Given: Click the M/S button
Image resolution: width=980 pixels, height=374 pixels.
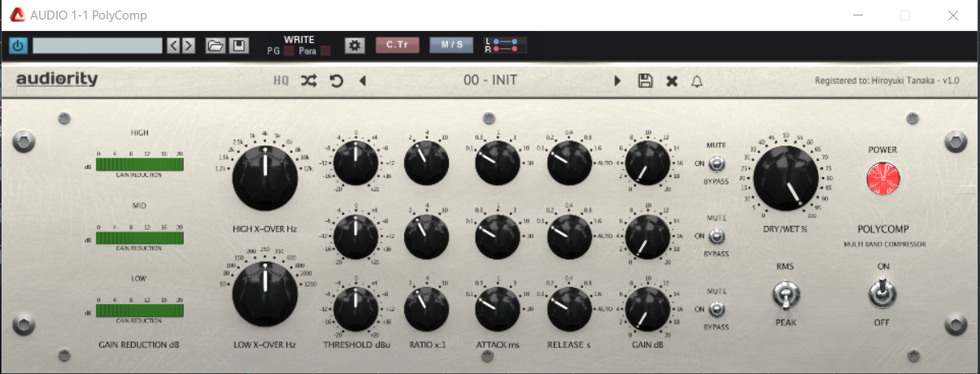Looking at the screenshot, I should pos(451,46).
